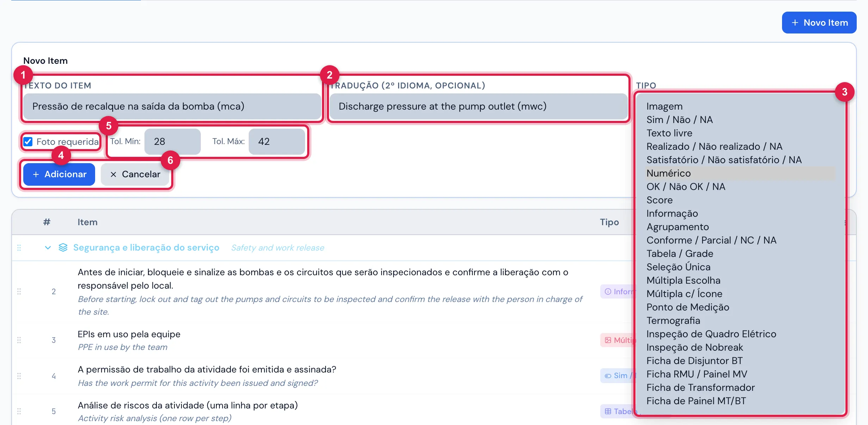Viewport: 868px width, 425px height.
Task: Choose Conforme / Parcial / NC / NA option
Action: (740, 240)
